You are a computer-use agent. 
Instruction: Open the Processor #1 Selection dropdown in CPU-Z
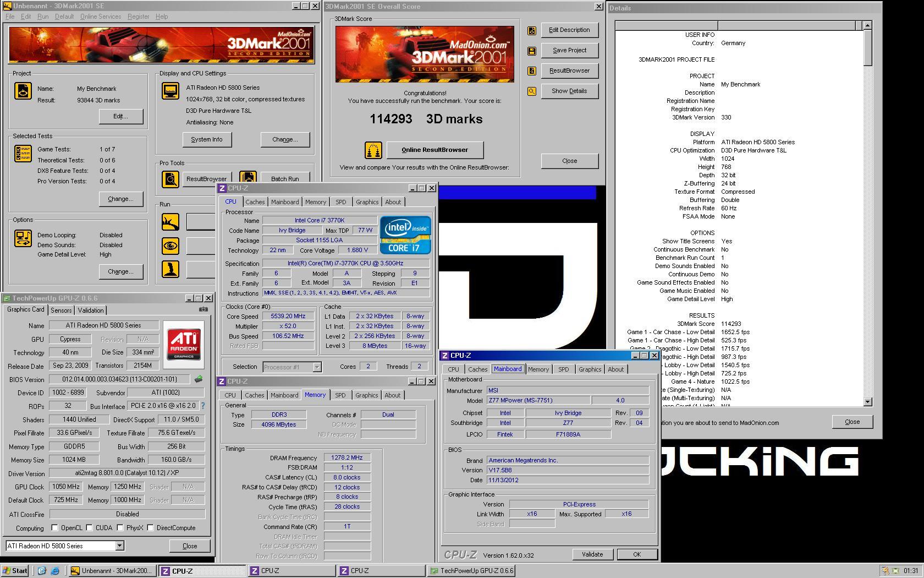point(317,367)
